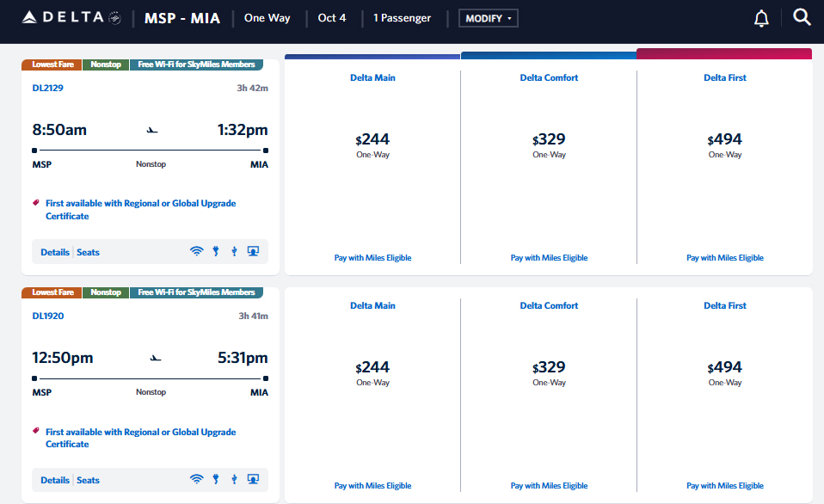View Seats for flight DL2129
The width and height of the screenshot is (824, 504).
(88, 252)
